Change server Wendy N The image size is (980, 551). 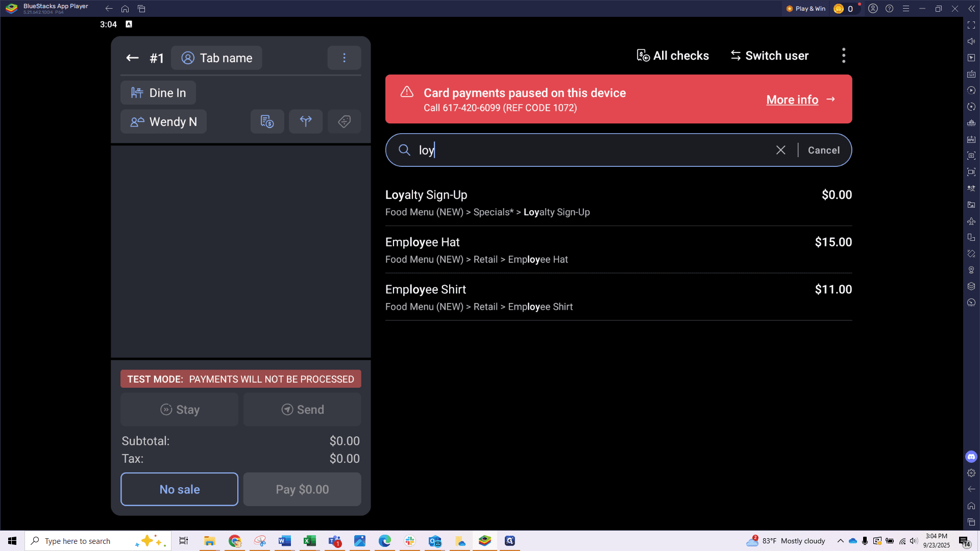tap(163, 121)
